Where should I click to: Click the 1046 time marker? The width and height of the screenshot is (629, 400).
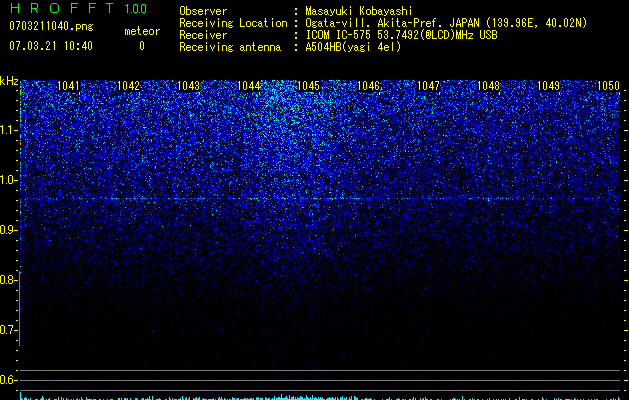[368, 86]
